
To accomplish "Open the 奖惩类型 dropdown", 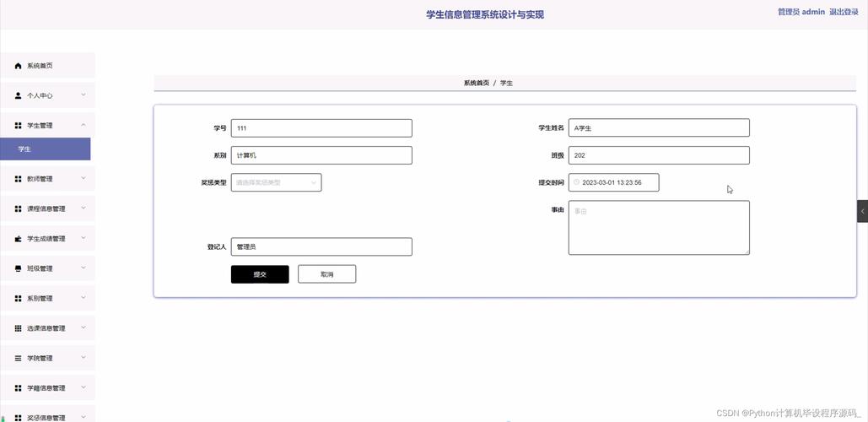I will coord(276,182).
